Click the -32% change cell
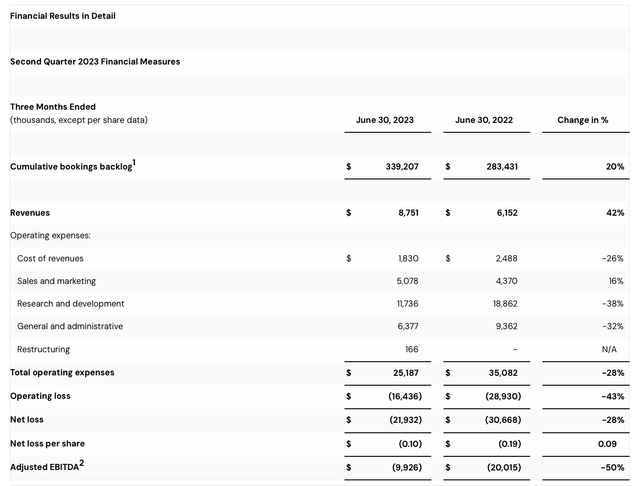Image resolution: width=640 pixels, height=486 pixels. tap(613, 326)
